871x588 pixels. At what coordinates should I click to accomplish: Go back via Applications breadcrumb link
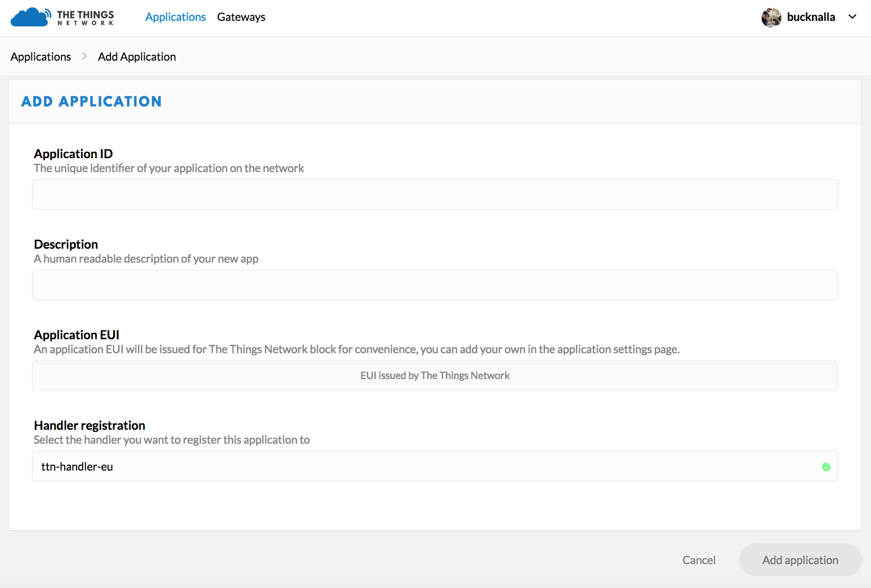pyautogui.click(x=41, y=57)
